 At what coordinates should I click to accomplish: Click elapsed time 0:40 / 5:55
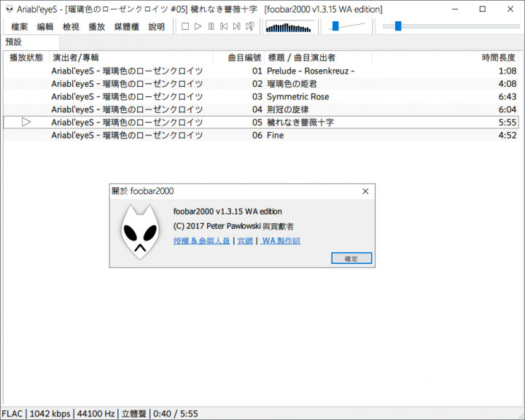click(176, 414)
